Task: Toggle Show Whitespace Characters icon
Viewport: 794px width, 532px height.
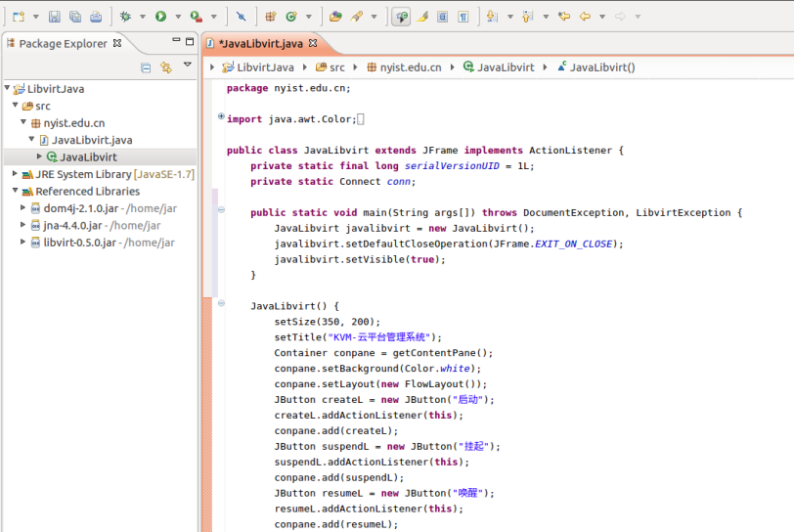Action: point(463,17)
